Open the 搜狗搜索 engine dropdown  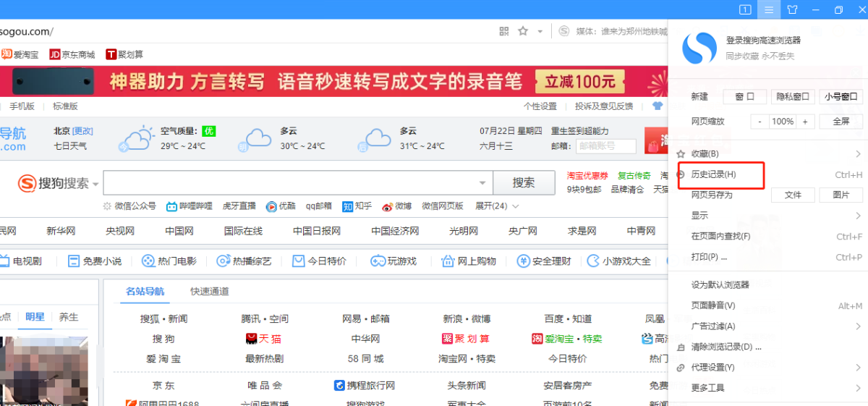[95, 184]
